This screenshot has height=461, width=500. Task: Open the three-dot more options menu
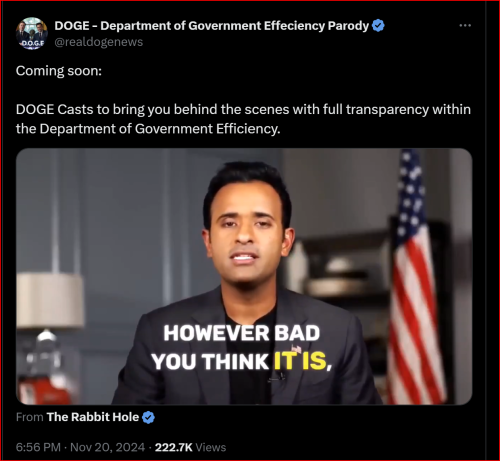(x=465, y=25)
